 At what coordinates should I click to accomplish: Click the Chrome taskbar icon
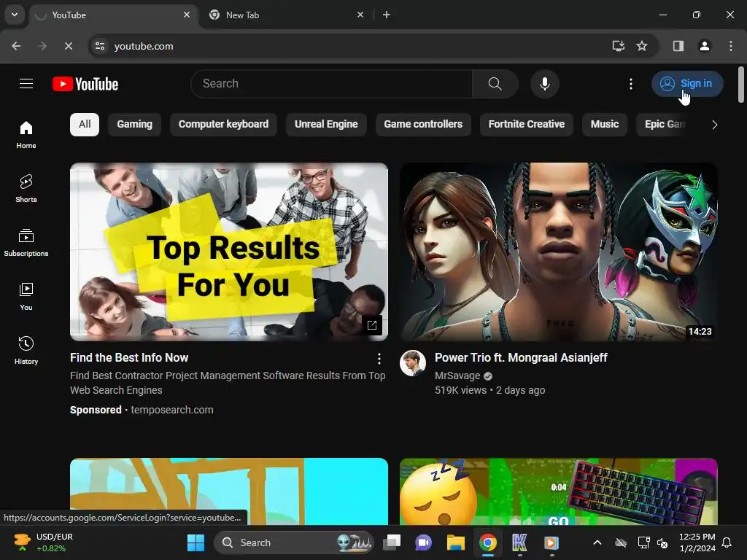click(x=488, y=542)
